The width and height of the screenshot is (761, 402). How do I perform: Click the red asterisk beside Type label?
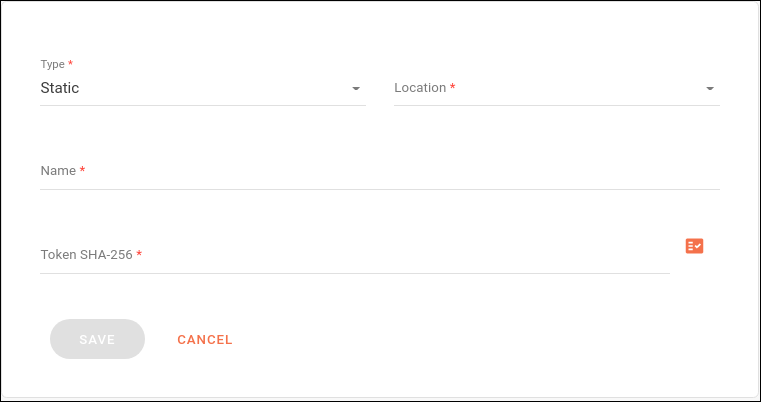(70, 64)
